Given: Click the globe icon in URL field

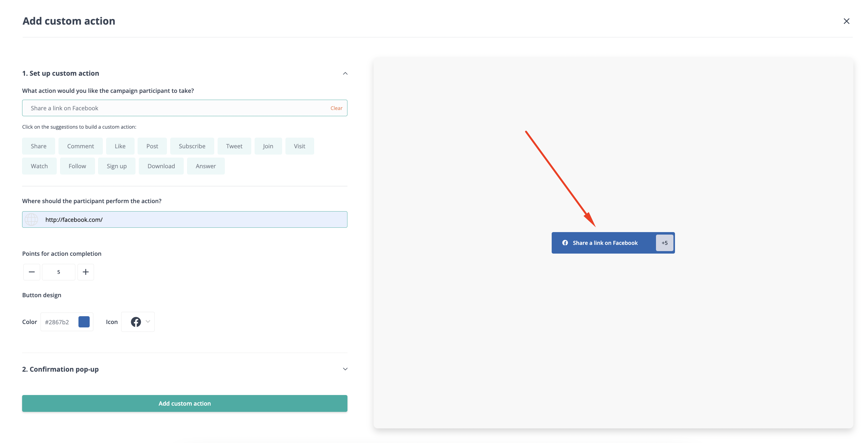Looking at the screenshot, I should 31,220.
